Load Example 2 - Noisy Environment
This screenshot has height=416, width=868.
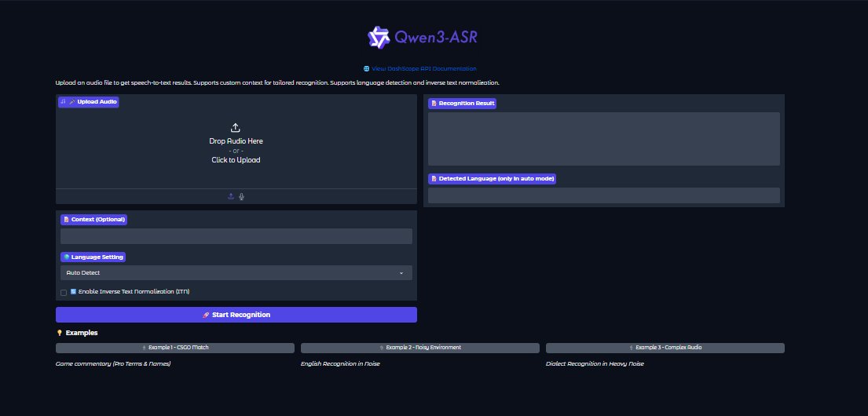coord(420,348)
